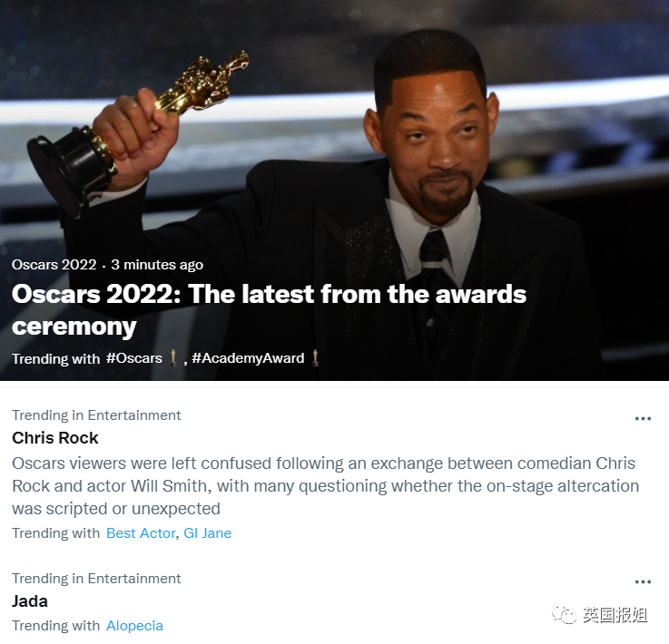Open the GI Jane trending link

point(207,532)
